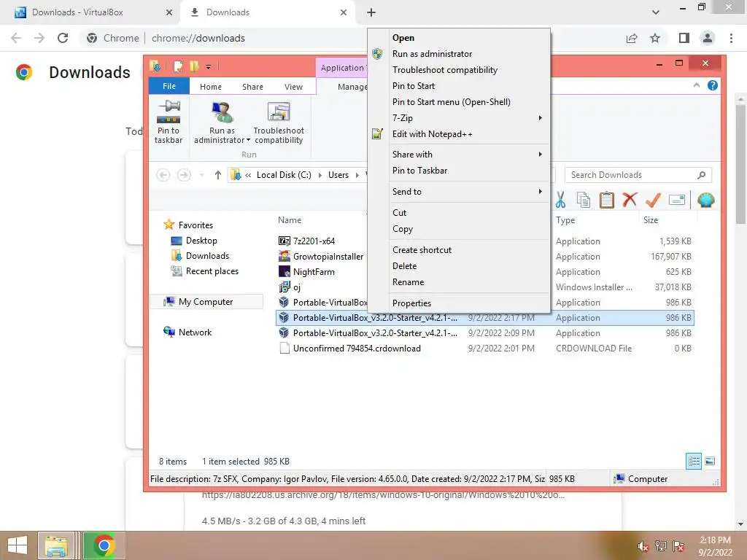The width and height of the screenshot is (747, 560).
Task: Open the Chrome profile avatar
Action: (708, 38)
